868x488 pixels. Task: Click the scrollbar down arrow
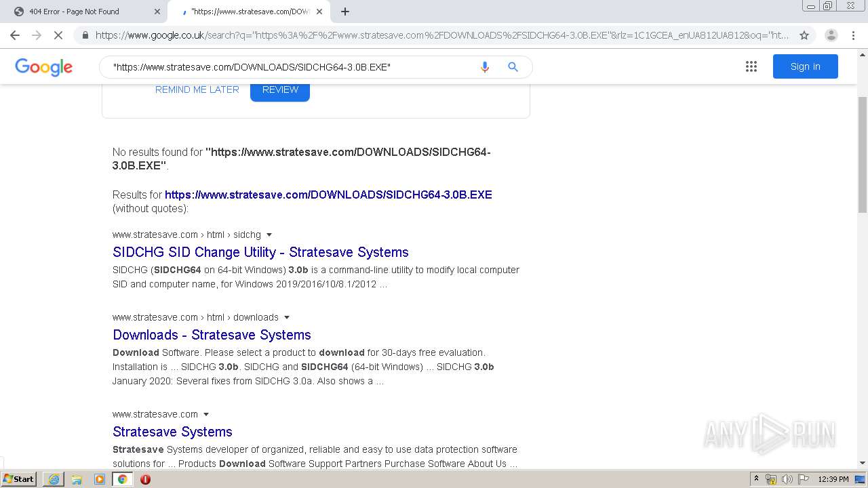(863, 463)
